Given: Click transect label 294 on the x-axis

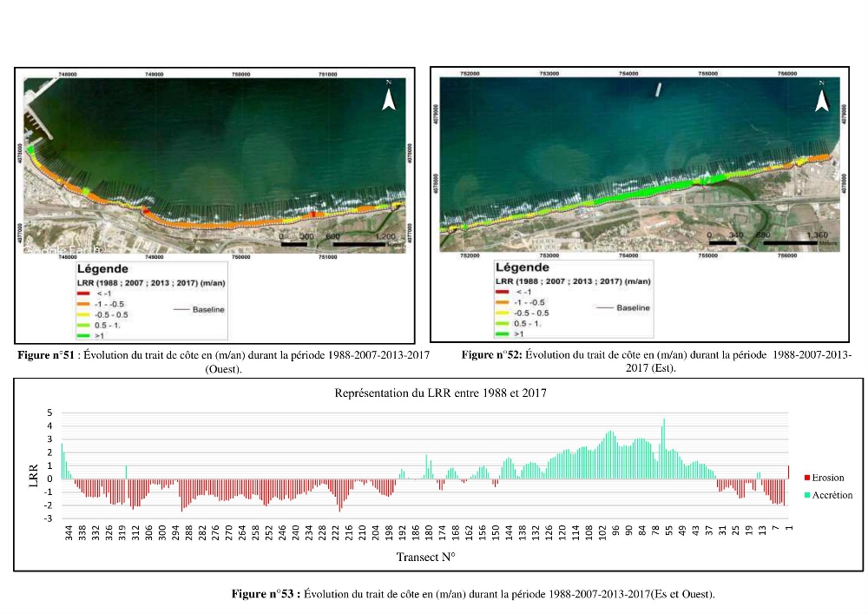Looking at the screenshot, I should [x=175, y=532].
